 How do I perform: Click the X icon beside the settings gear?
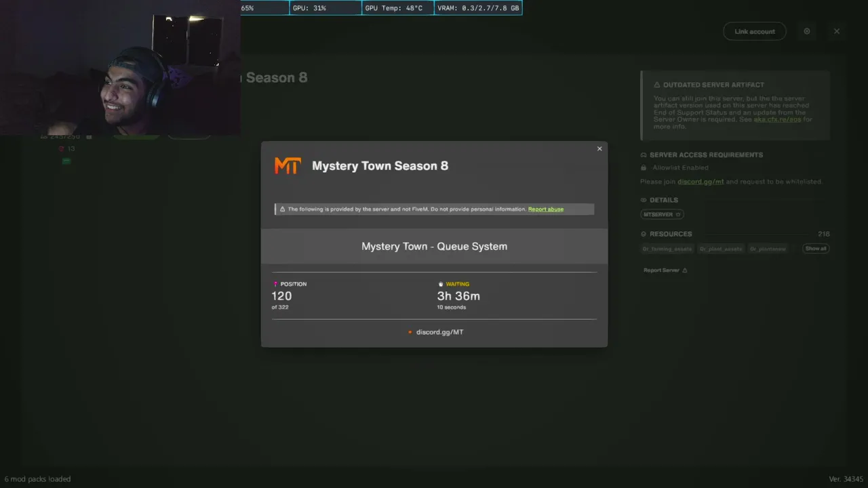pyautogui.click(x=837, y=31)
